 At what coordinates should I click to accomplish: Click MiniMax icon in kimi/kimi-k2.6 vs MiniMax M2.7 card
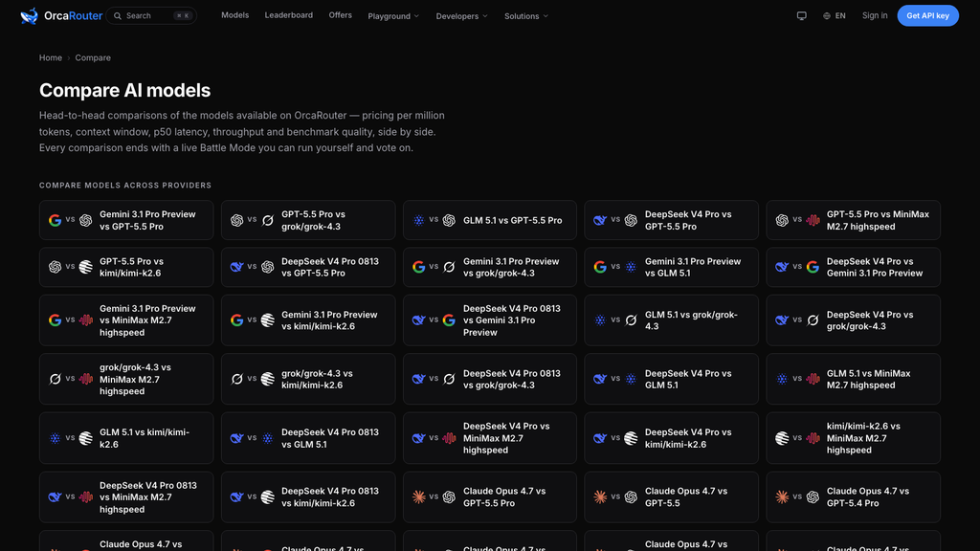(813, 438)
